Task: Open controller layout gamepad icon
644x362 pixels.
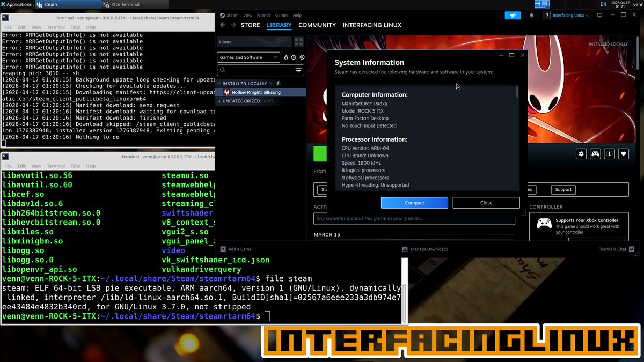Action: click(x=595, y=154)
